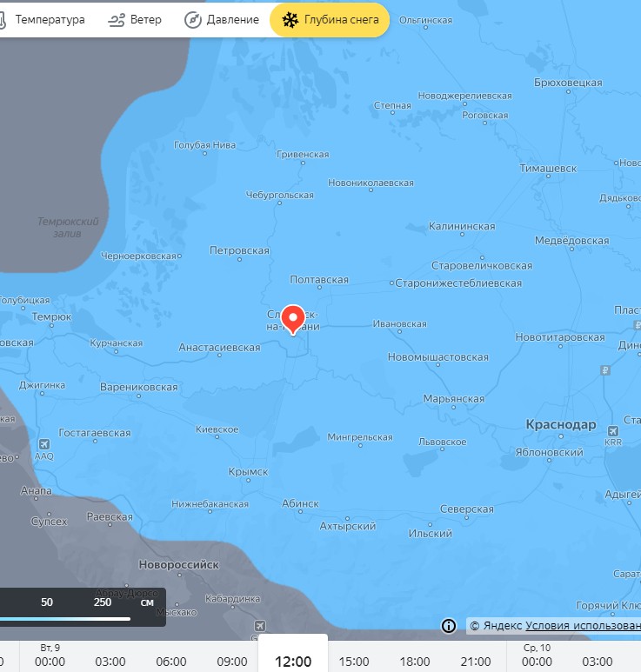This screenshot has height=672, width=641.
Task: Click the compass icon next to Давление
Action: (193, 20)
